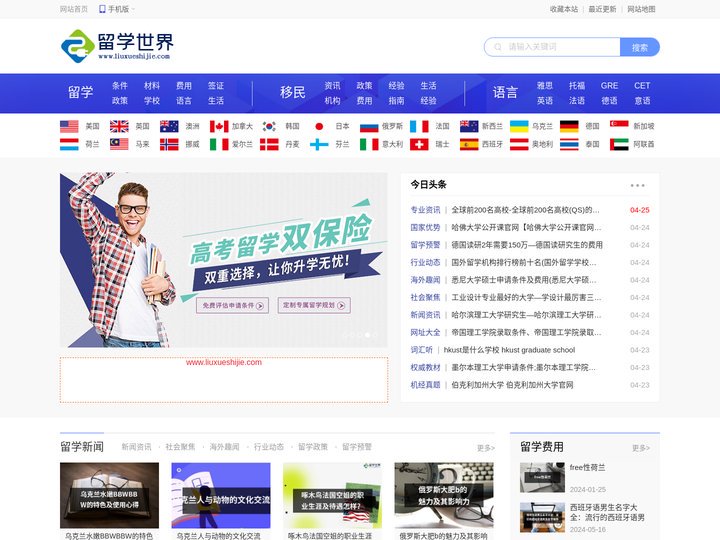
Task: Click the 免费评估申请条件 banner button
Action: (232, 305)
